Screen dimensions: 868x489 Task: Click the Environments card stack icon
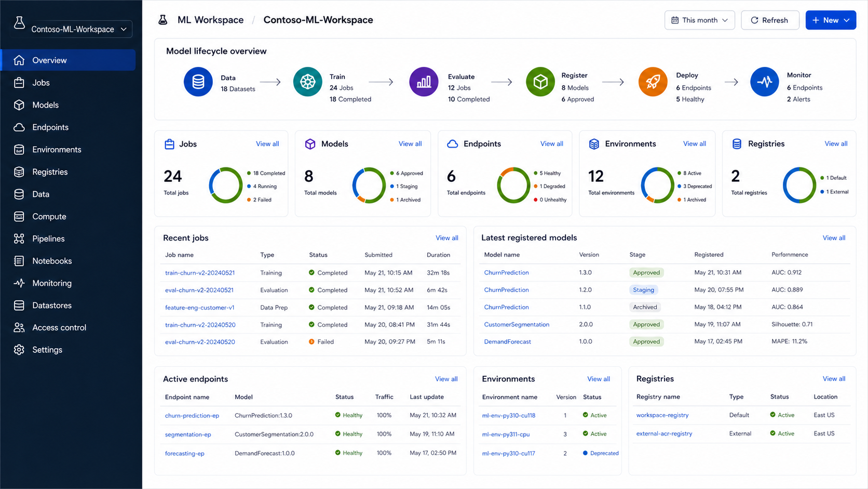[594, 144]
